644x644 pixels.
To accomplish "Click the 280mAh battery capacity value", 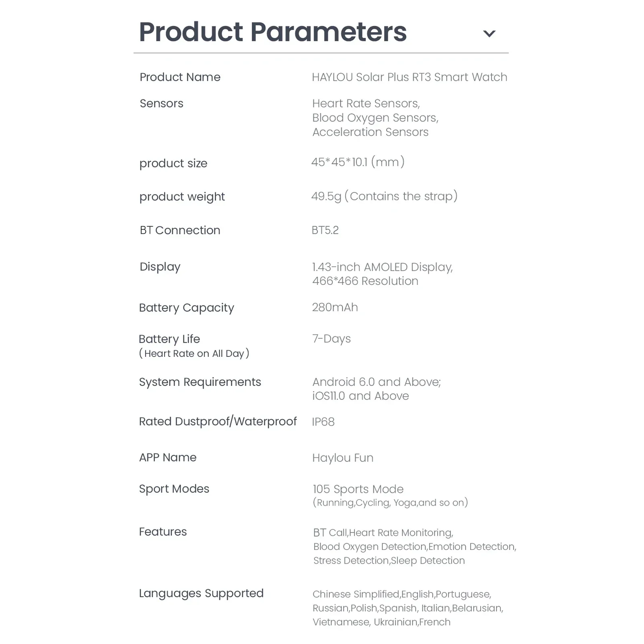I will [x=335, y=307].
